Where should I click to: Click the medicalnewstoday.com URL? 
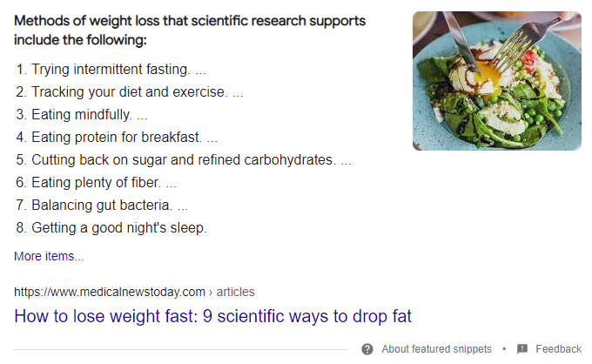click(110, 292)
